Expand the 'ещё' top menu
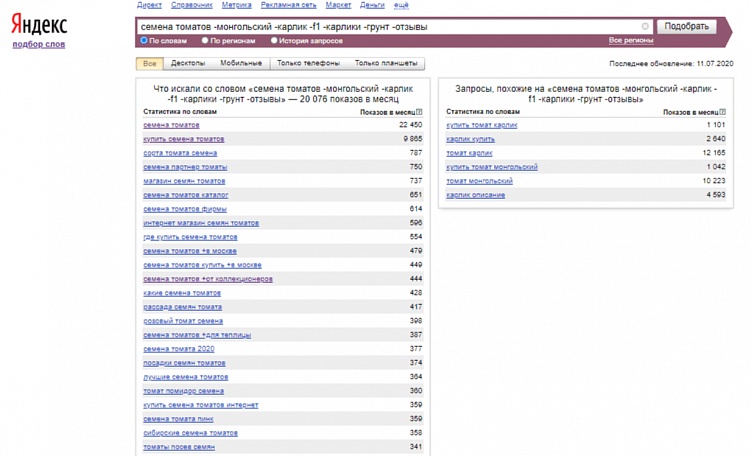Screen dimensions: 751x456 401,5
